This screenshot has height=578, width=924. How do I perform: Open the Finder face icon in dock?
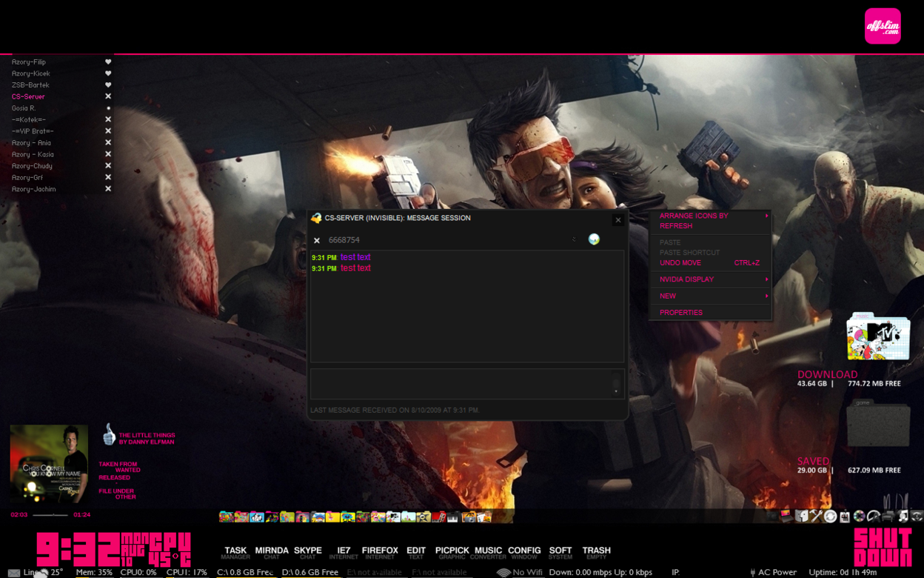tap(801, 516)
